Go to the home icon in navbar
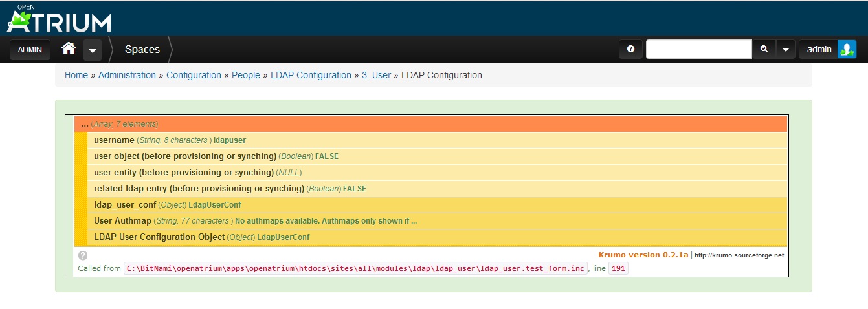This screenshot has height=309, width=868. coord(69,49)
